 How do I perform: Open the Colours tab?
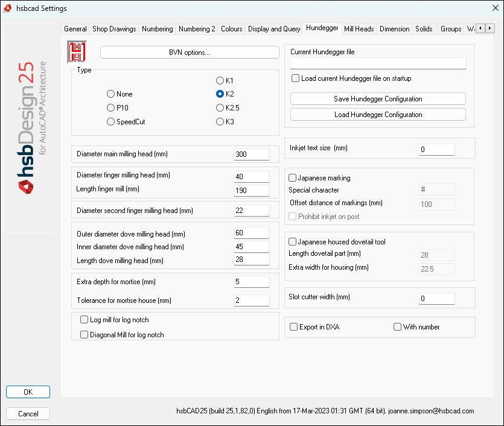(x=231, y=29)
